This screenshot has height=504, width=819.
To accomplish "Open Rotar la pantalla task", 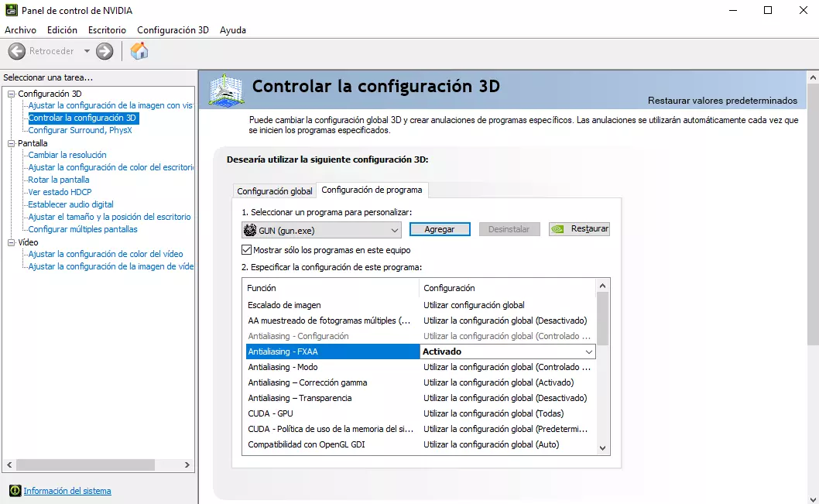I will click(59, 180).
